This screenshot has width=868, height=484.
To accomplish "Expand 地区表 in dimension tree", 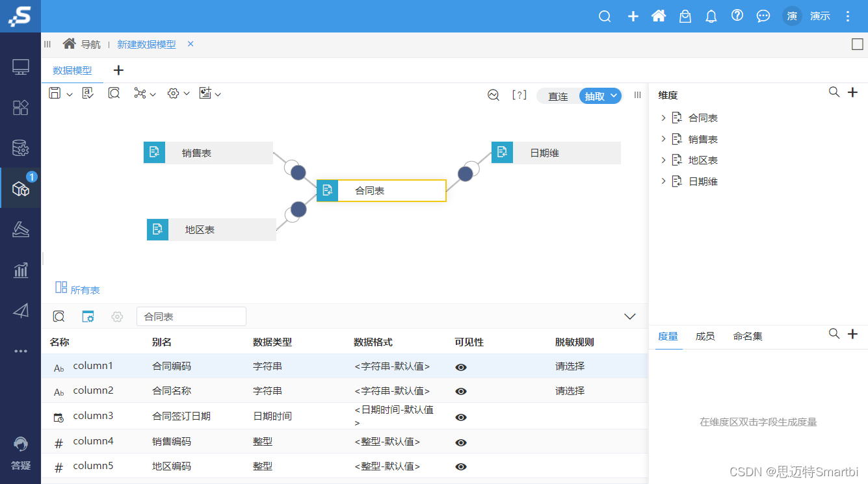I will (663, 160).
